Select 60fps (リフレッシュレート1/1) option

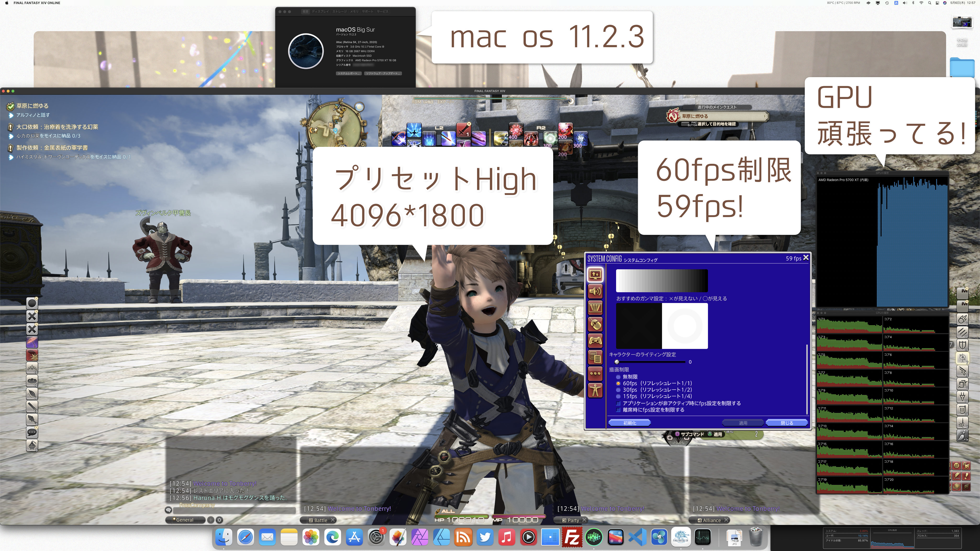coord(654,383)
